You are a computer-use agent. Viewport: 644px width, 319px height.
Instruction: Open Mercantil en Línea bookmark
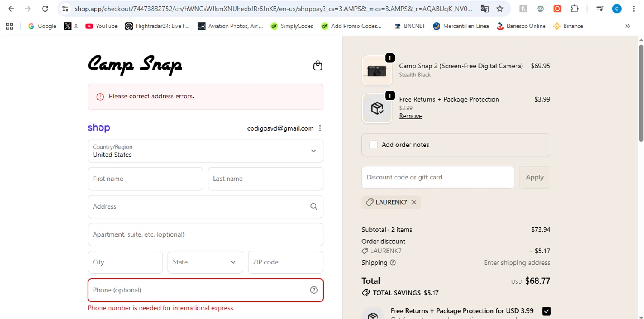pos(461,26)
